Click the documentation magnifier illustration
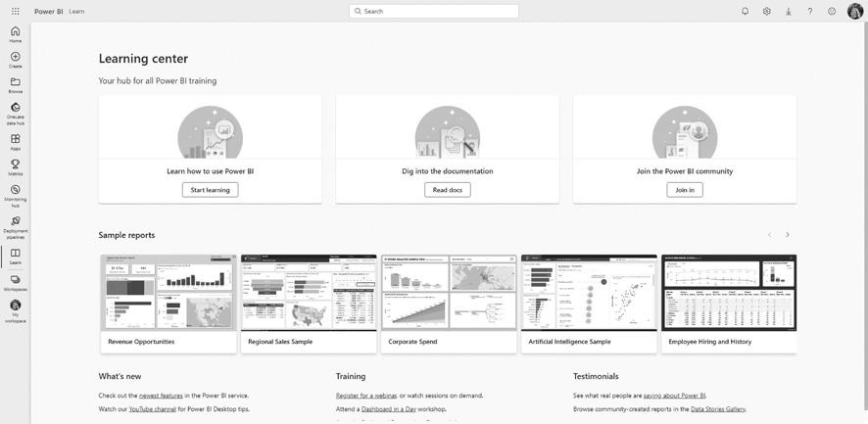Screen dimensions: 868x424 448,132
